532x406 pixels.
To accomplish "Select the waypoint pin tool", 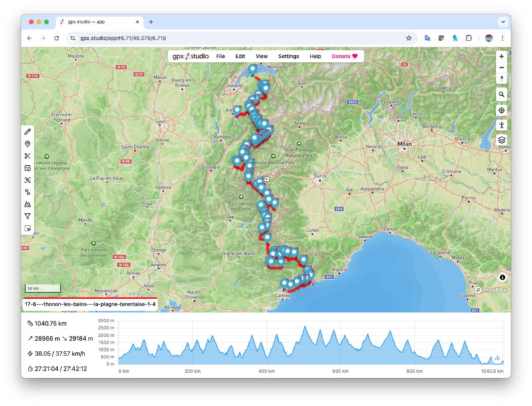I will pyautogui.click(x=27, y=144).
